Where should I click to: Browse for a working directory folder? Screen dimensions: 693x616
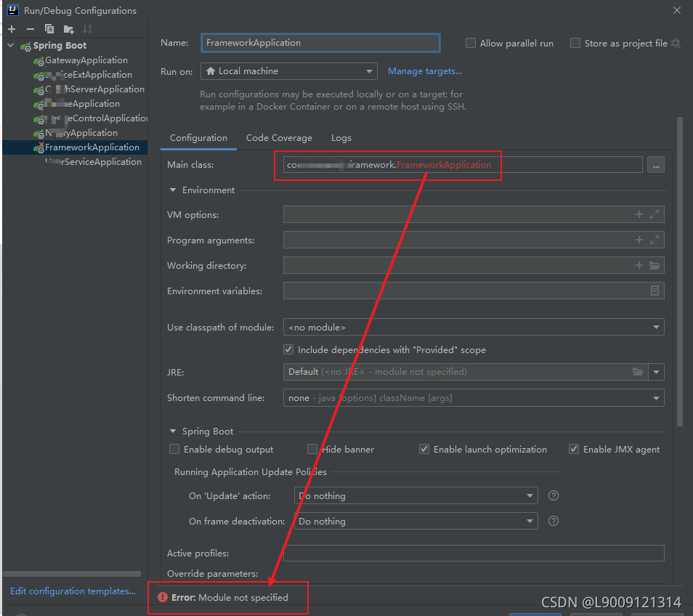click(653, 265)
